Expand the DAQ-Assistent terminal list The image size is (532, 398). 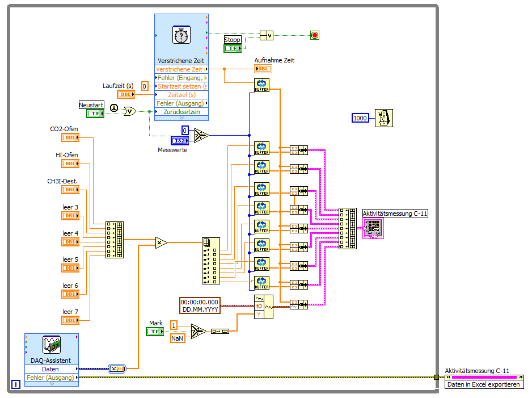[52, 384]
